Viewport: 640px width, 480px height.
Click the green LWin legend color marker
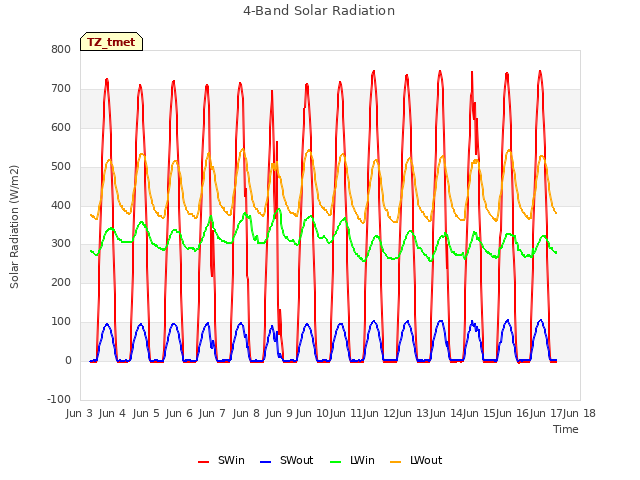pos(335,462)
